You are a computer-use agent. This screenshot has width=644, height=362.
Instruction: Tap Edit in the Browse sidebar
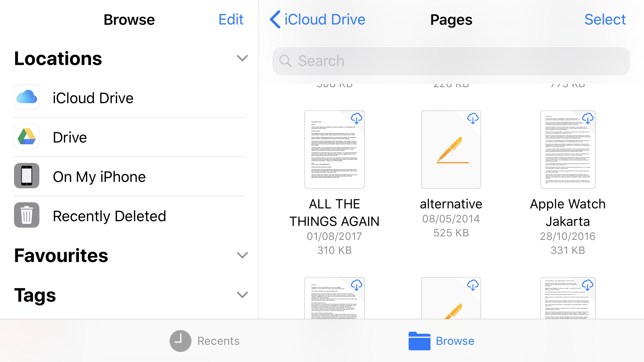click(x=231, y=20)
